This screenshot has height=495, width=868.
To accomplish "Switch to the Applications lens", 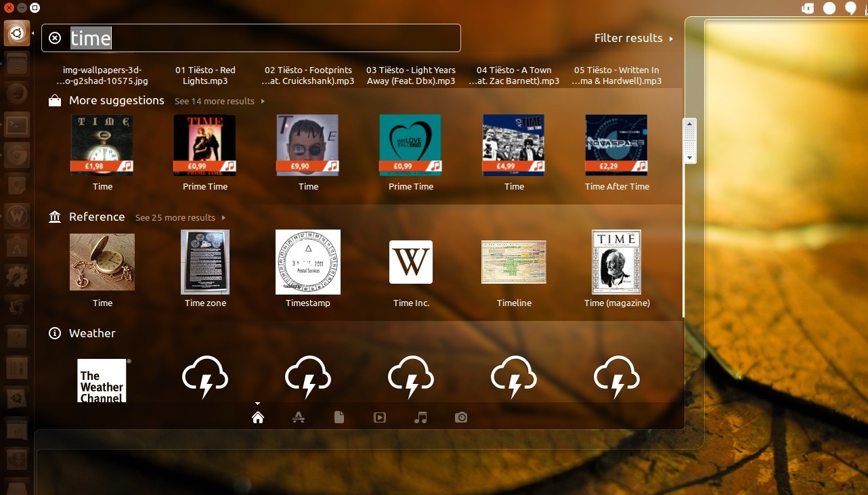I will pyautogui.click(x=299, y=417).
